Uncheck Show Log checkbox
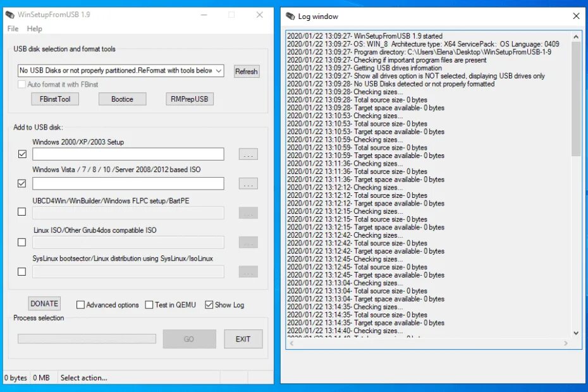Viewport: 588px width, 392px height. coord(209,305)
